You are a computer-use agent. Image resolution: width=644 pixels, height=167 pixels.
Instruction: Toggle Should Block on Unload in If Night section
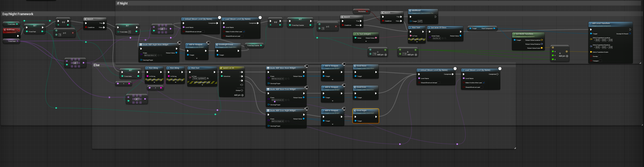(203, 32)
